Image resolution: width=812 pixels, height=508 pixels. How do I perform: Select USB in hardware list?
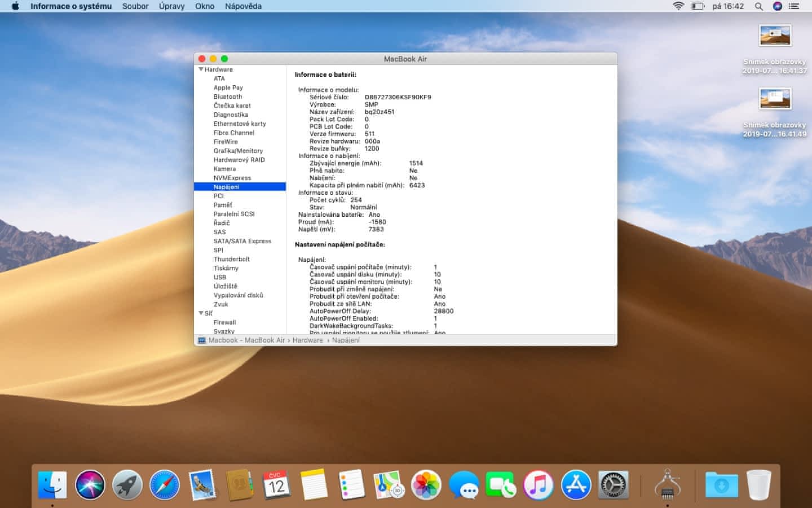point(220,277)
